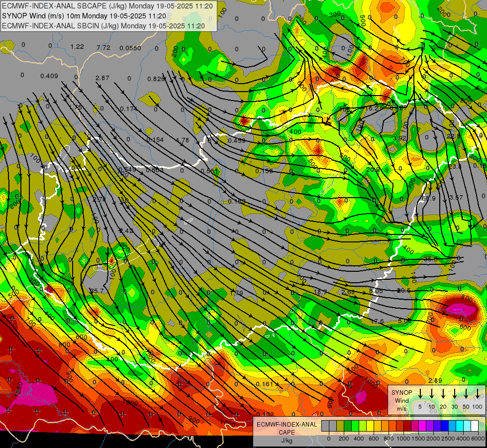This screenshot has width=487, height=448.
Task: Click the 6000 tick label in legend
Action: [x=478, y=439]
